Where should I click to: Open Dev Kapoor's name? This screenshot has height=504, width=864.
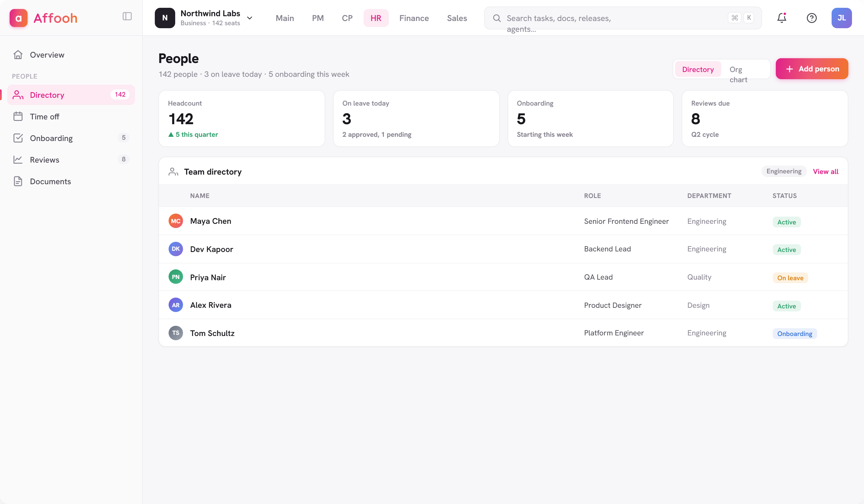211,249
